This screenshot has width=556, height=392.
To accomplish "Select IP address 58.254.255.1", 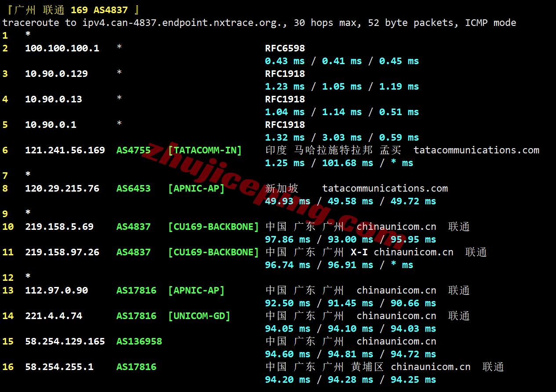I will coord(59,367).
